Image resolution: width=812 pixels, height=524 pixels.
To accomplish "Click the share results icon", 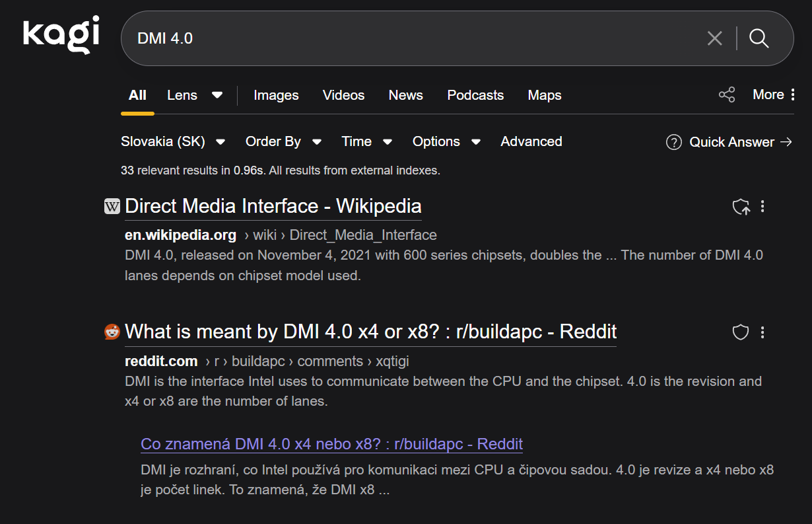I will 726,95.
